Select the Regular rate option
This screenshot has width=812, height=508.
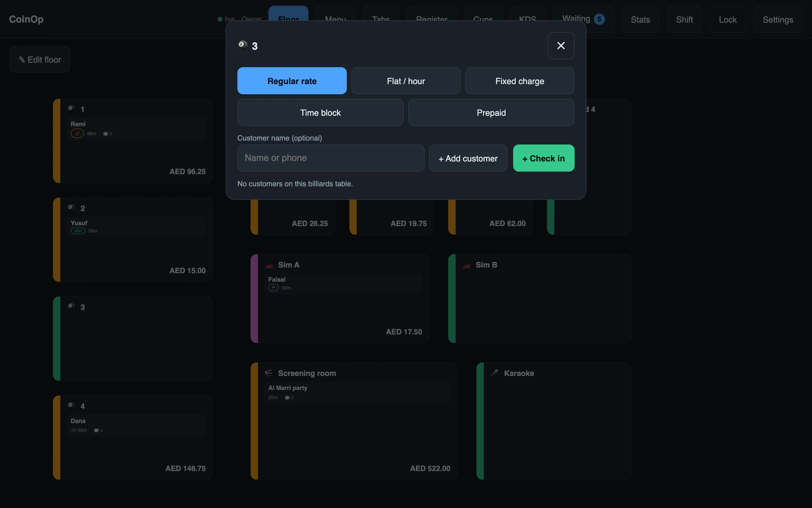click(292, 81)
